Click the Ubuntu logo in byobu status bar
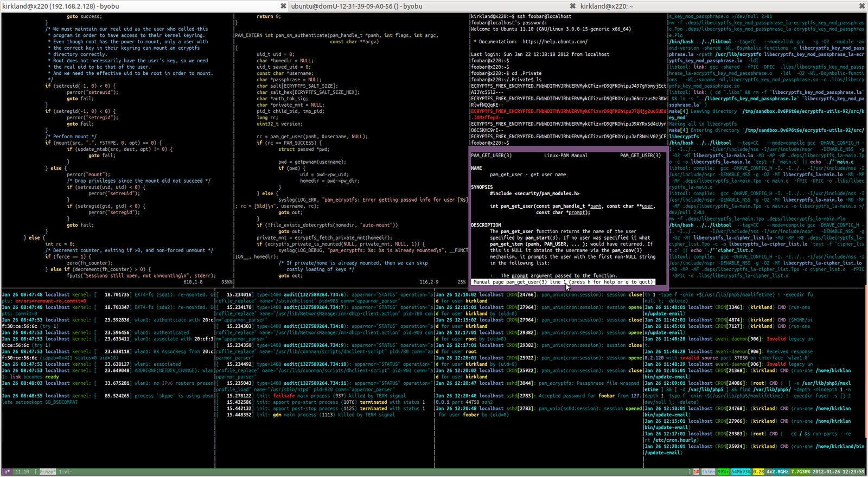Viewport: 868px width, 477px height. pyautogui.click(x=7, y=472)
